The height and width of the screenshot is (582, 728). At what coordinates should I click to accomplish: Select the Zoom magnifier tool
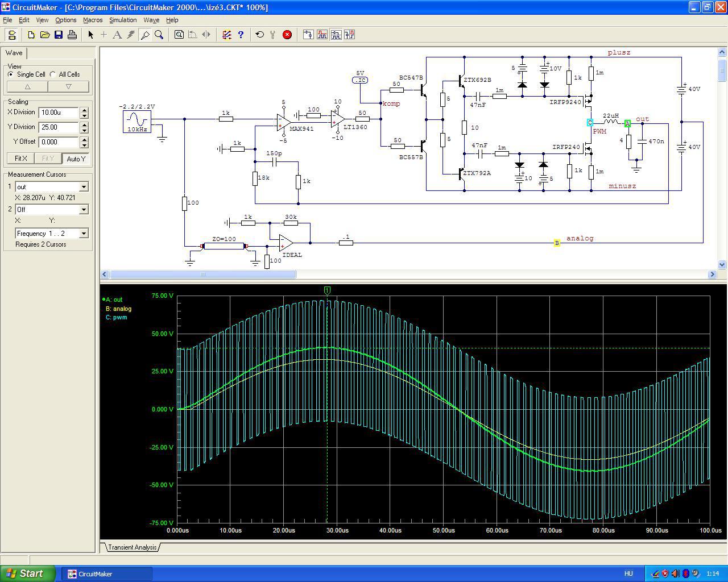(x=159, y=35)
